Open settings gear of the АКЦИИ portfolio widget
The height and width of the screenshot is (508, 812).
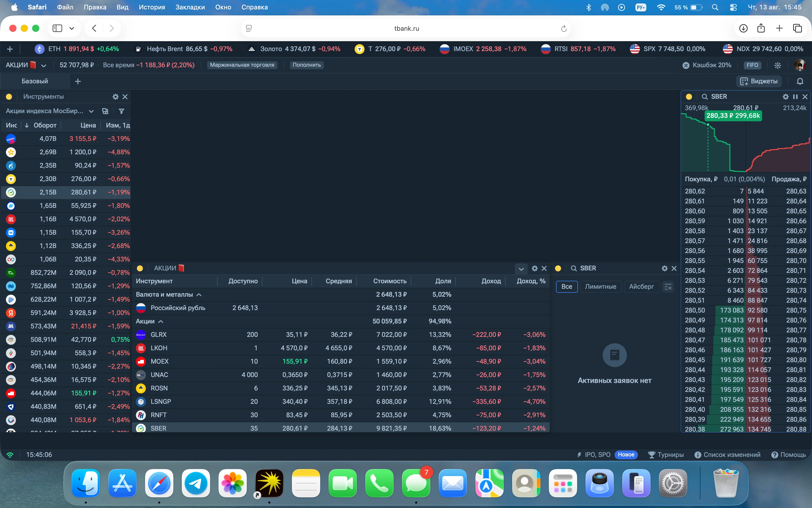click(534, 268)
